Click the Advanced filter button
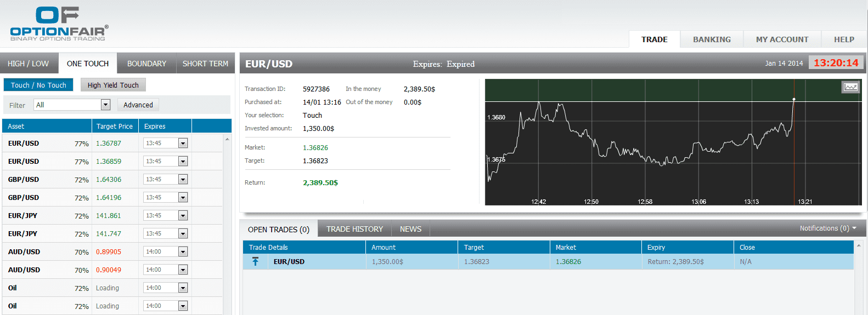 (138, 105)
